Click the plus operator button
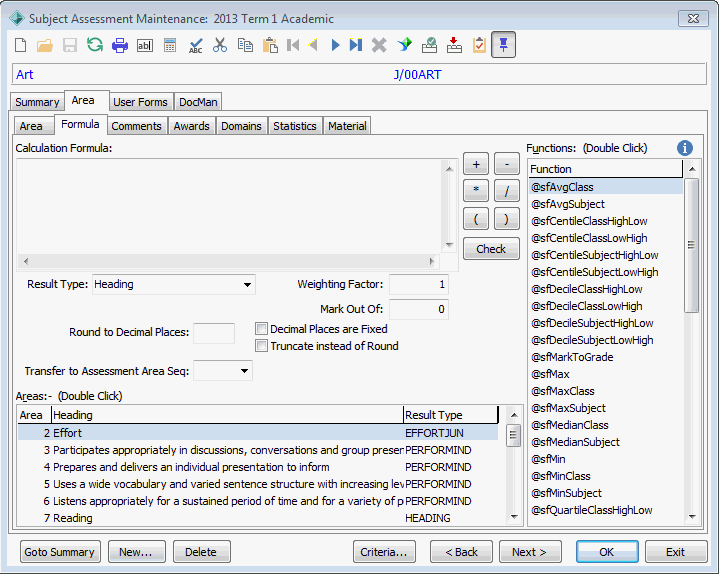This screenshot has width=719, height=574. [x=476, y=164]
